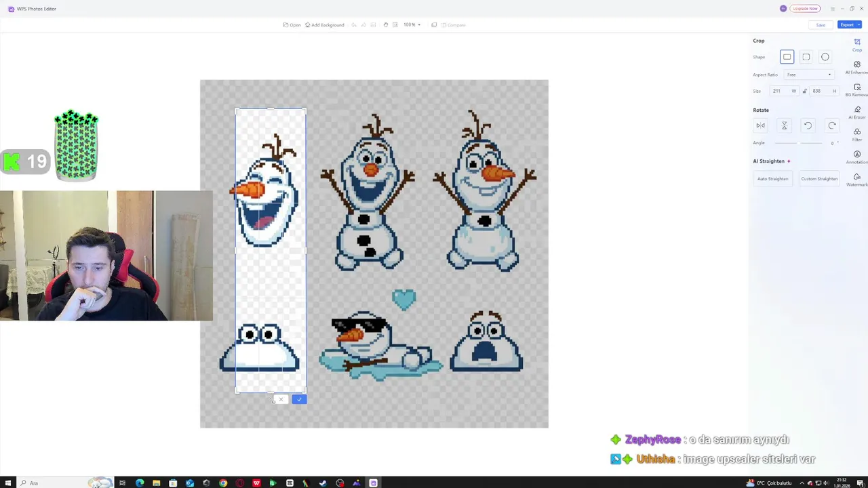Open WPS Office from taskbar

(256, 483)
